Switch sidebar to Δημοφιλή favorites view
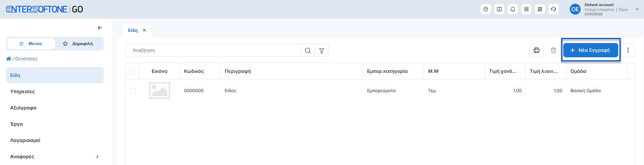Screen dimensions: 644x165 pos(79,44)
